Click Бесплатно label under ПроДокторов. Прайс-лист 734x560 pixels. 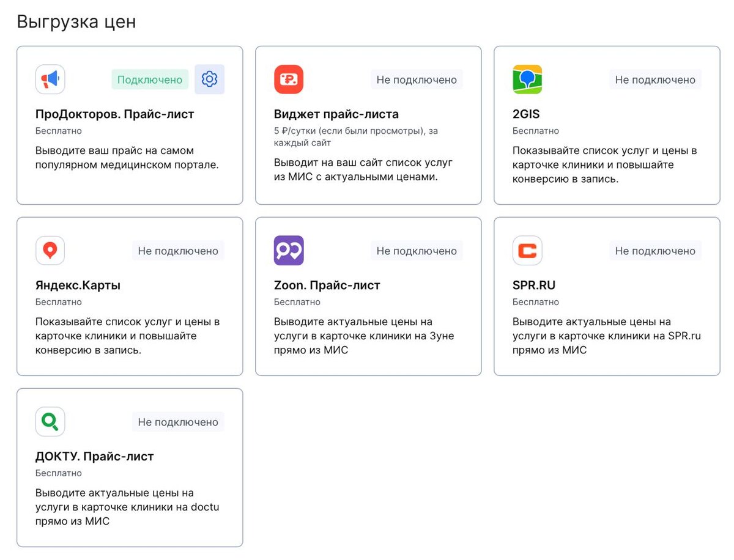point(59,131)
